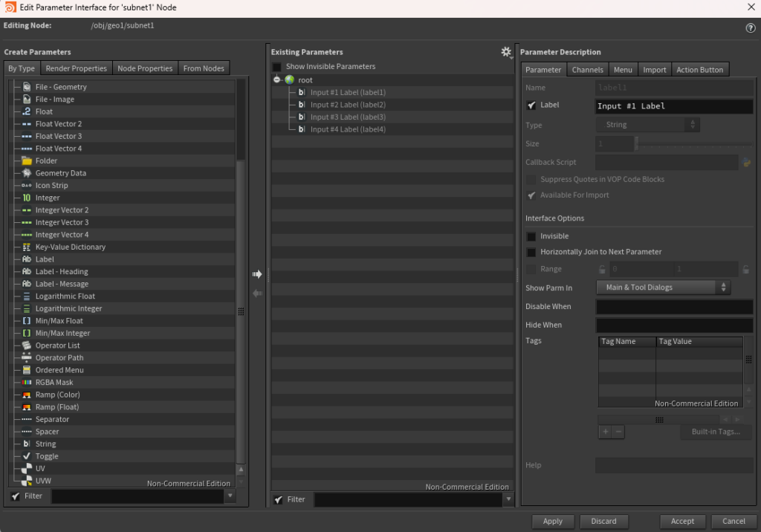Image resolution: width=761 pixels, height=532 pixels.
Task: Toggle the Invisible interface option
Action: (531, 236)
